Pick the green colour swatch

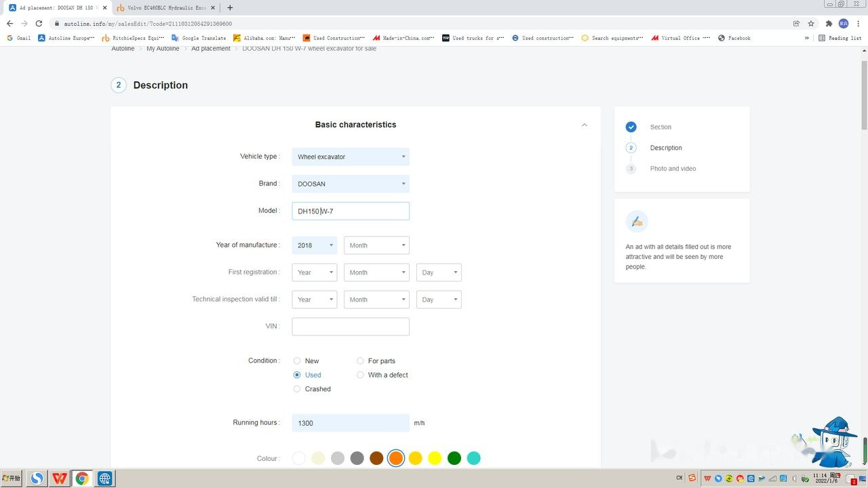click(x=454, y=458)
